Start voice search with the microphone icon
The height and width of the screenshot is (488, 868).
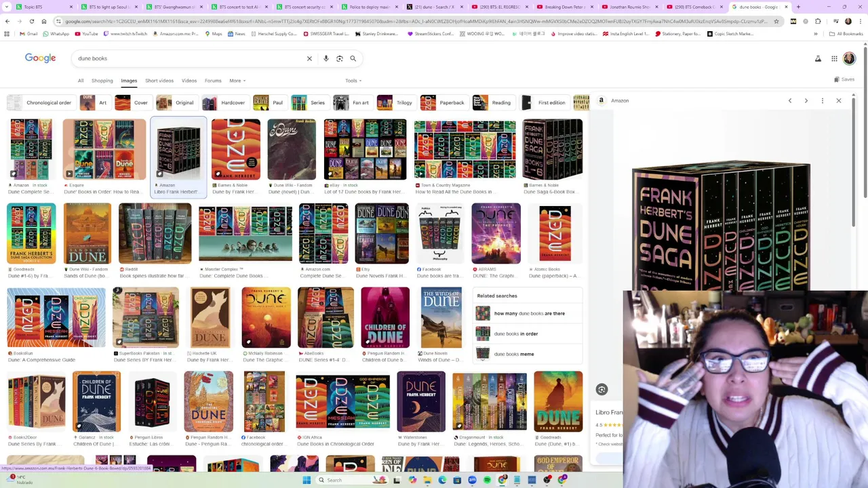pyautogui.click(x=326, y=58)
